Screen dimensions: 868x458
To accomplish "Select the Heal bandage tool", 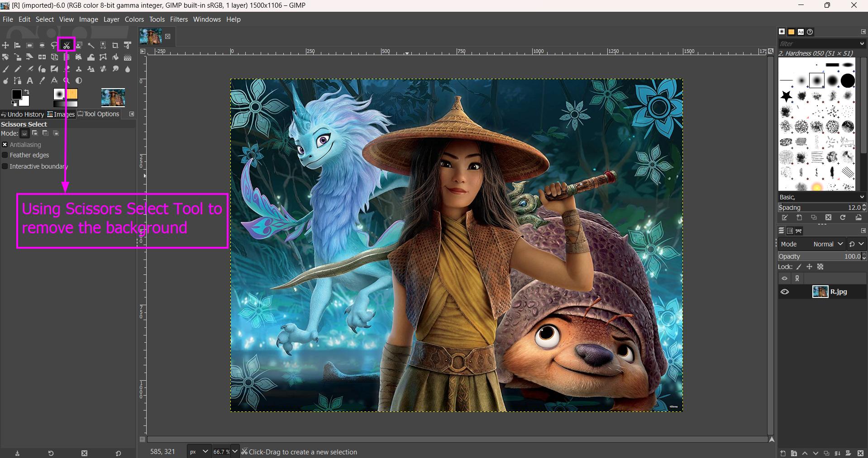I will [103, 69].
